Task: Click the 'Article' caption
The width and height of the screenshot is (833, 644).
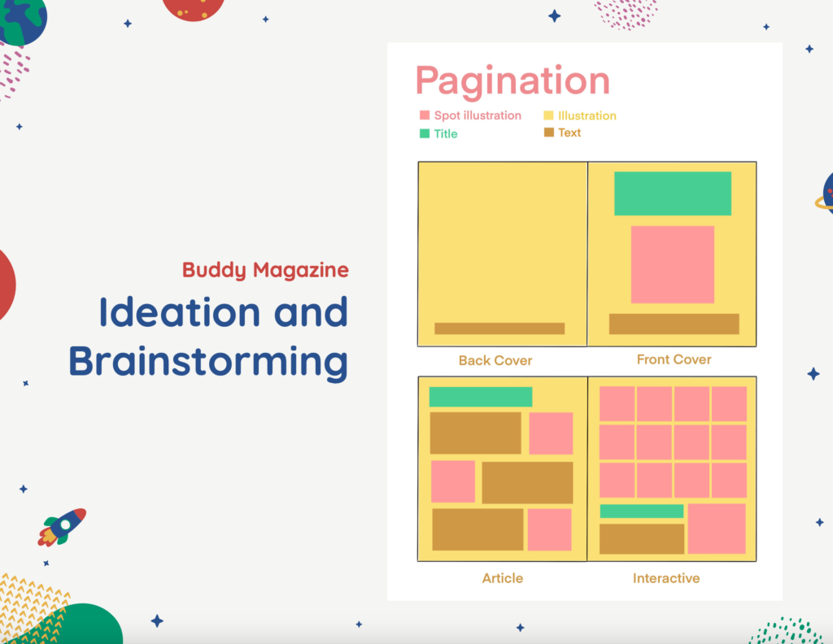Action: click(503, 578)
